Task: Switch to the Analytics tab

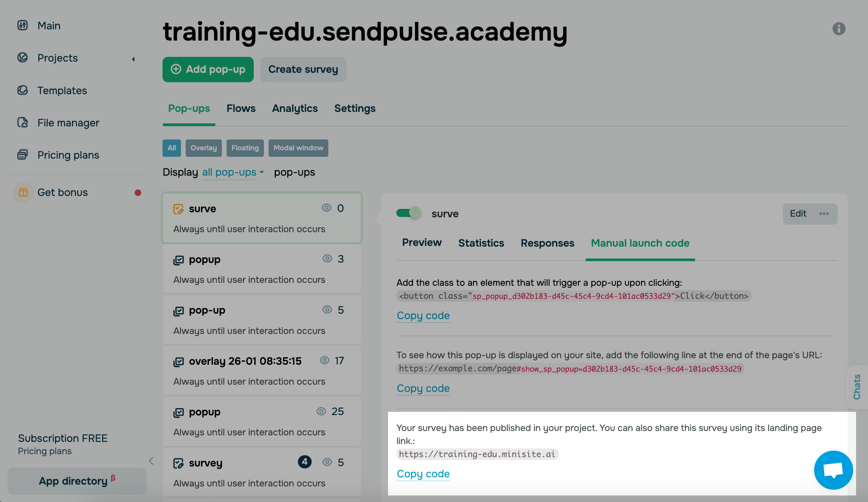Action: tap(295, 108)
